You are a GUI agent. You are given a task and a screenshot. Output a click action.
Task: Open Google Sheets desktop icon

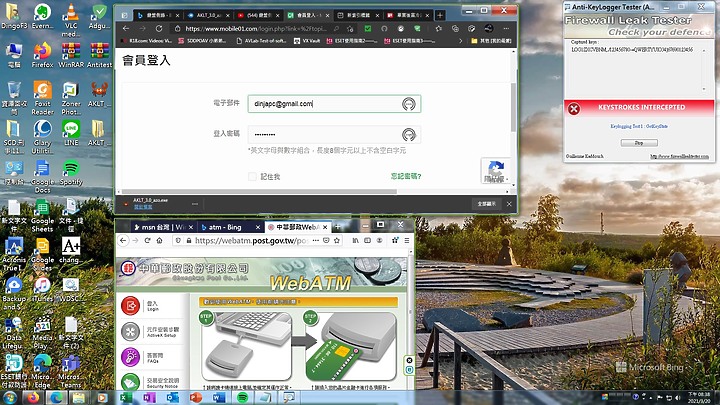[42, 216]
